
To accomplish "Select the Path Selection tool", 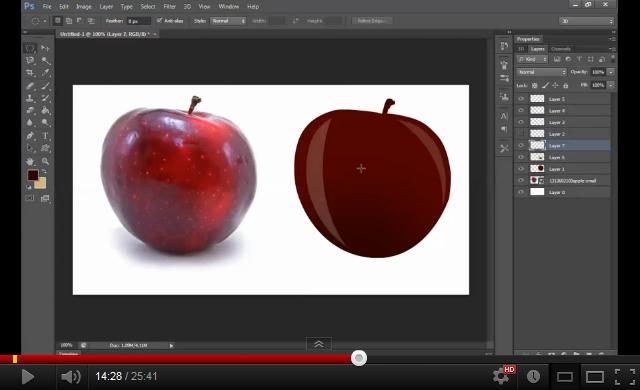I will pyautogui.click(x=30, y=148).
